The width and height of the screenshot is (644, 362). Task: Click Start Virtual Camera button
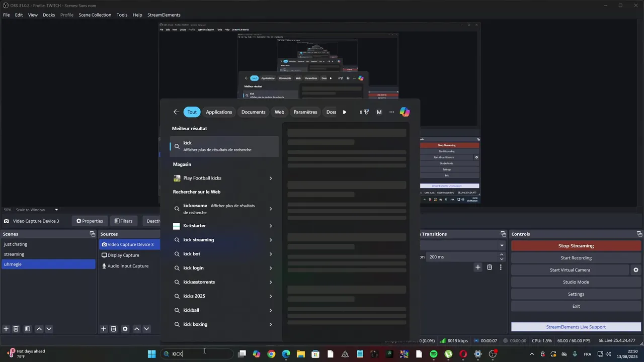570,270
